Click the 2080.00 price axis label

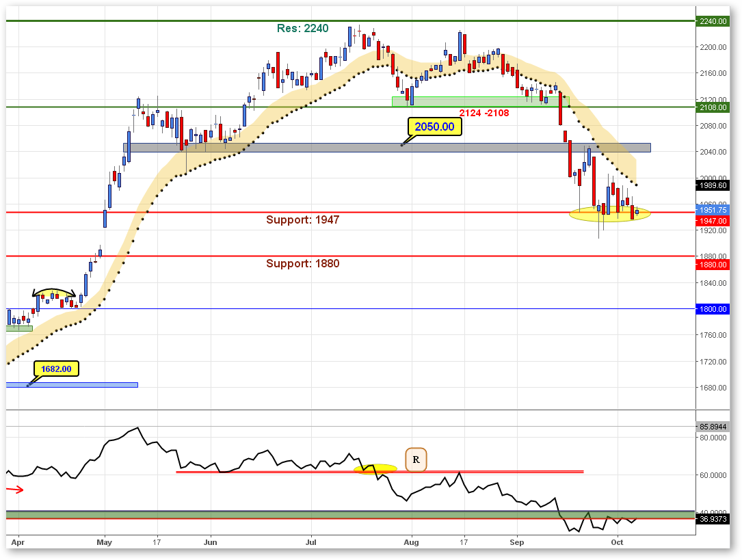click(713, 126)
